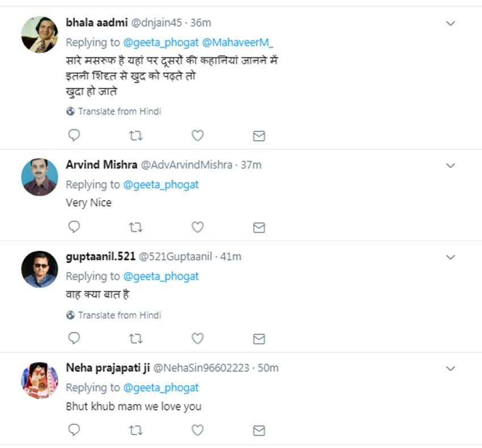This screenshot has height=448, width=482.
Task: Open the @geeta_phogat link in Arvind Mishra's reply
Action: (160, 185)
